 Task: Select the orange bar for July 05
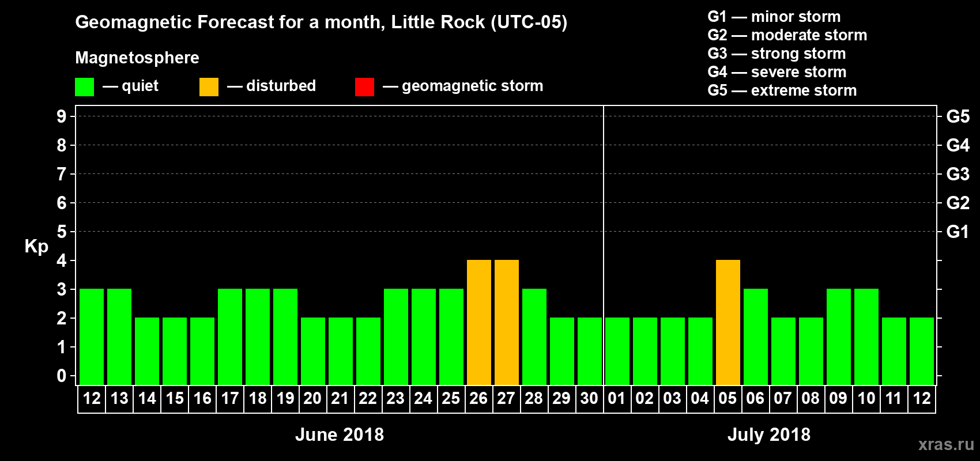pyautogui.click(x=728, y=322)
